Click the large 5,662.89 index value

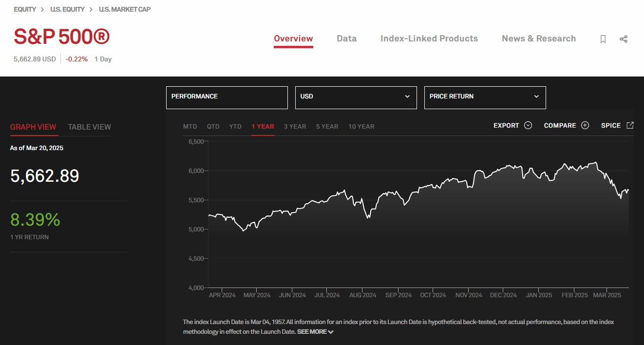[x=45, y=176]
